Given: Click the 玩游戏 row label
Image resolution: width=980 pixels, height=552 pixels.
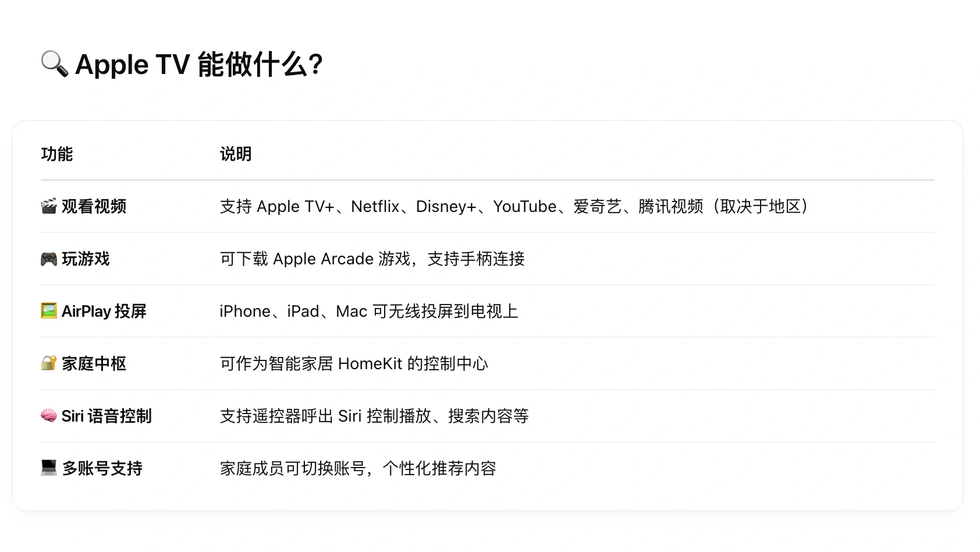Looking at the screenshot, I should click(x=85, y=259).
